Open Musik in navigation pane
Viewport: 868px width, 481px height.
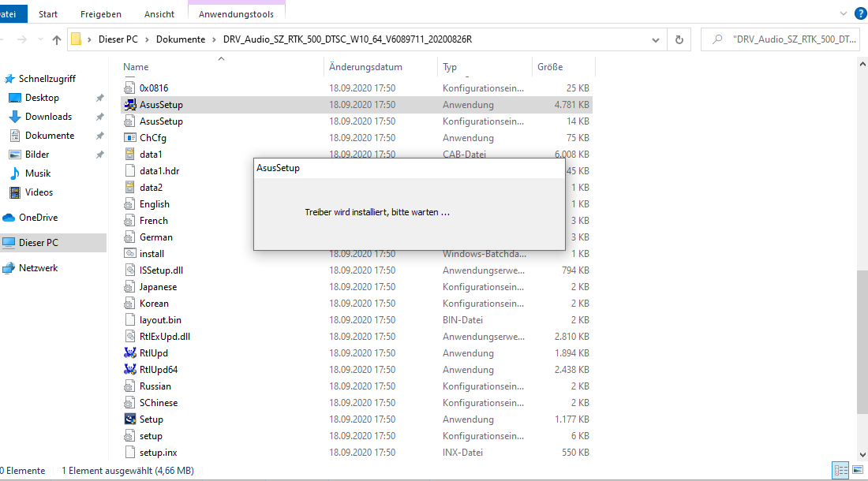(38, 173)
